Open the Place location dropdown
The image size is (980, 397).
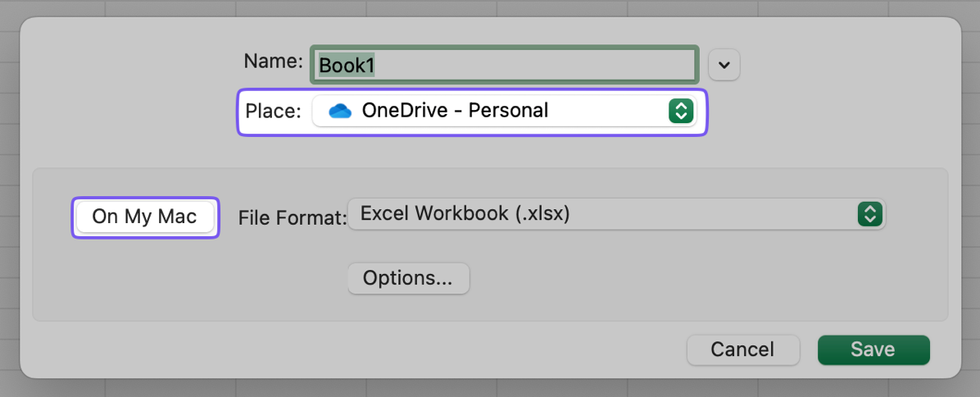tap(503, 111)
